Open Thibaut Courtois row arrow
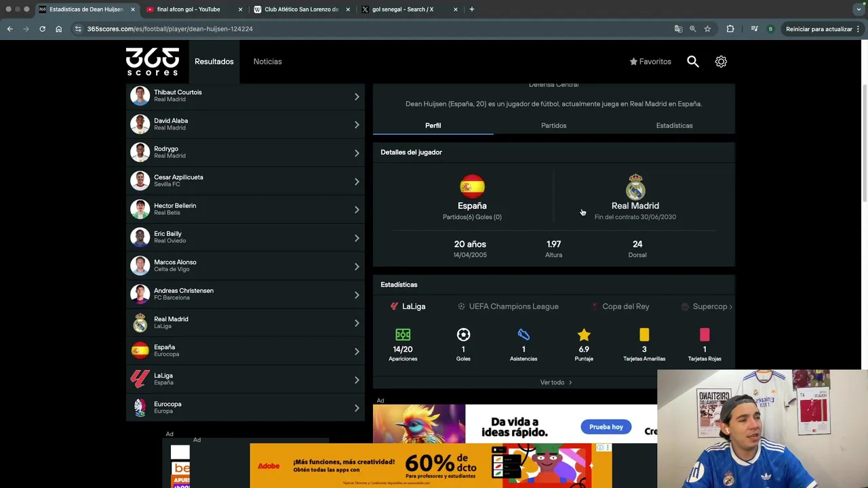 357,96
